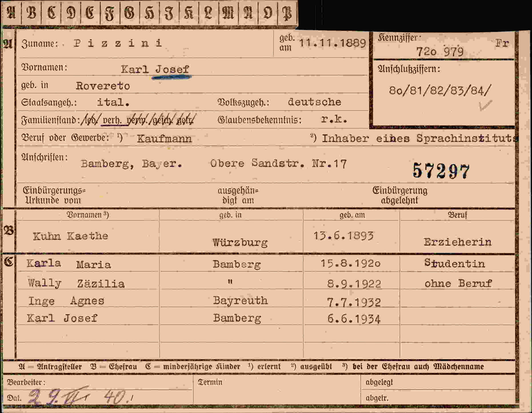This screenshot has height=413, width=532.
Task: Click "Karl Josef" in the 6.6.1934 row
Action: (x=62, y=318)
